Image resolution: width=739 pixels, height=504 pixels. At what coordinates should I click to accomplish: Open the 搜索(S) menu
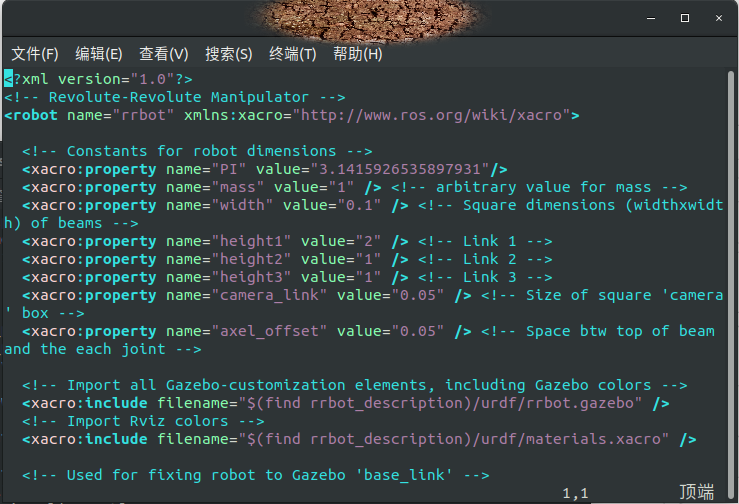coord(229,54)
